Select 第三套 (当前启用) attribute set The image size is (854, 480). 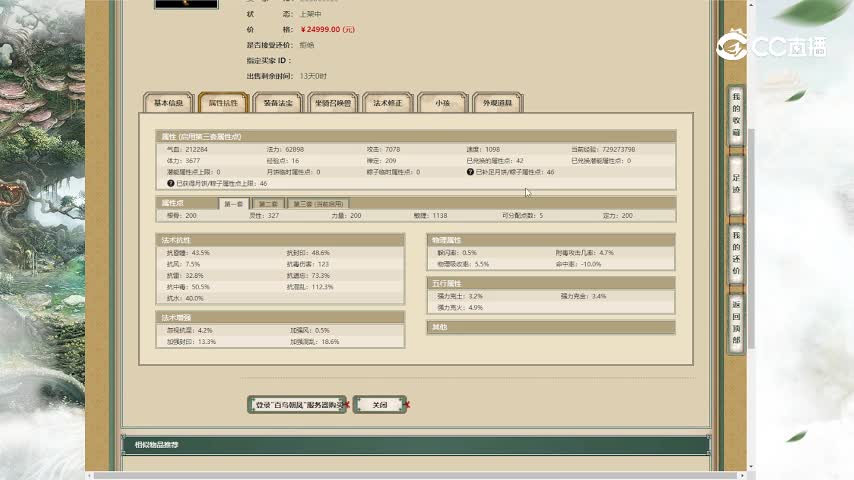click(x=318, y=204)
